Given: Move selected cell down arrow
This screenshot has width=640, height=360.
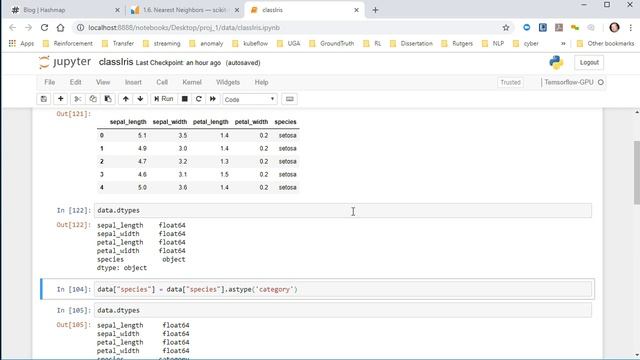Looking at the screenshot, I should point(140,99).
